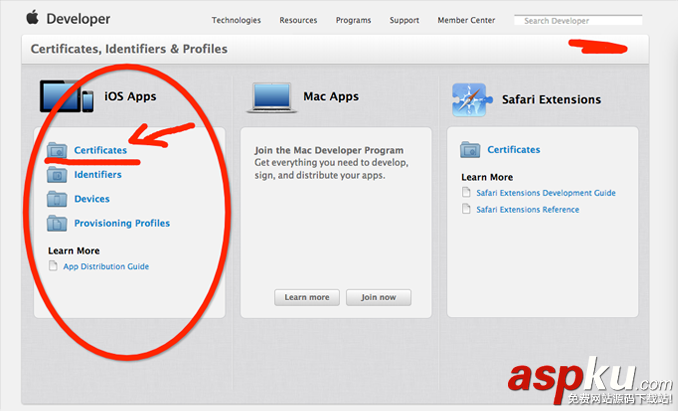
Task: Click the Join now button
Action: [x=378, y=297]
